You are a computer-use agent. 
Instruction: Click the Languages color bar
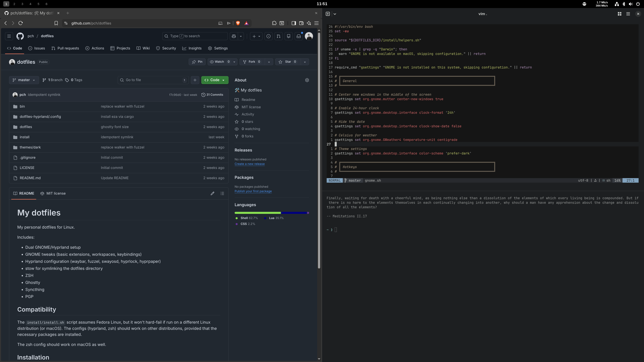(272, 213)
